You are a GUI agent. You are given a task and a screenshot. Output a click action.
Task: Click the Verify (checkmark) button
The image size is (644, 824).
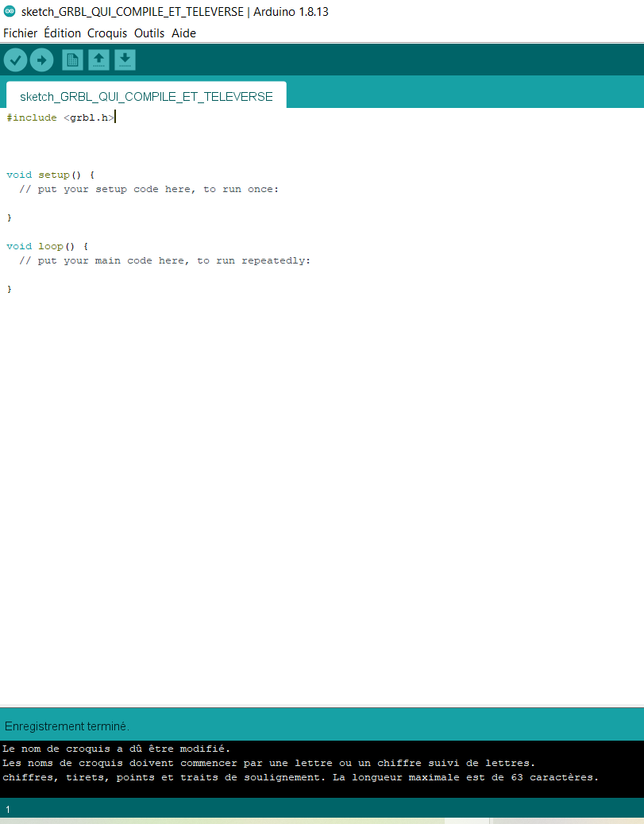coord(15,60)
